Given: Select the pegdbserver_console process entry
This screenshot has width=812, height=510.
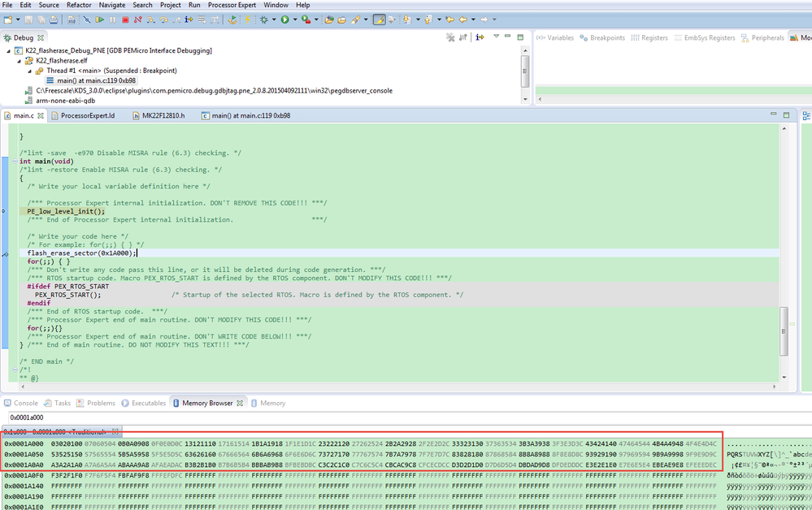Looking at the screenshot, I should [214, 90].
